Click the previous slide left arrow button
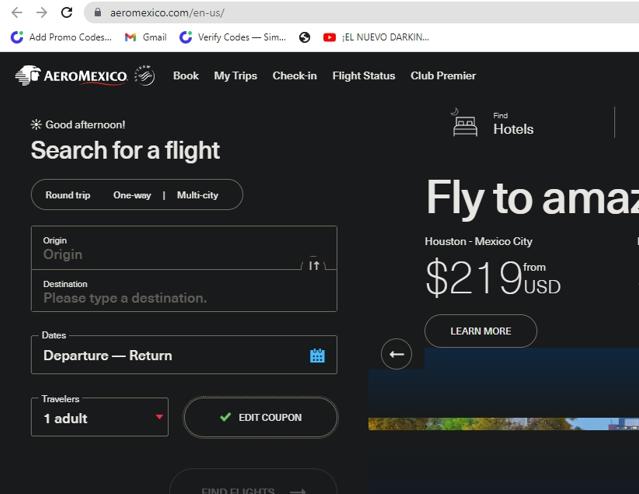The image size is (639, 494). click(396, 354)
